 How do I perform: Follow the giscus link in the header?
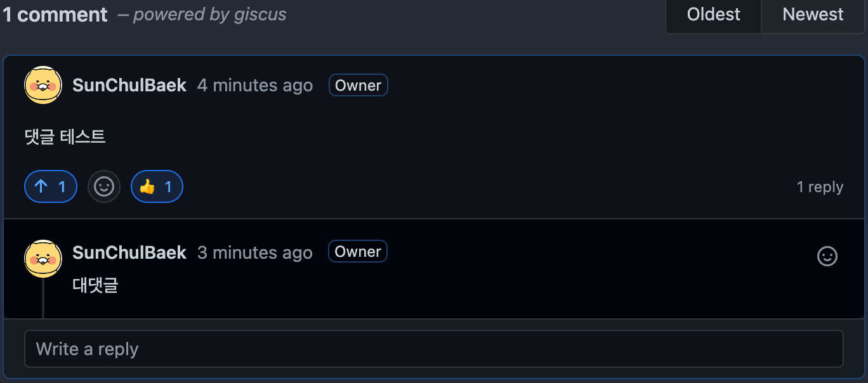tap(260, 14)
